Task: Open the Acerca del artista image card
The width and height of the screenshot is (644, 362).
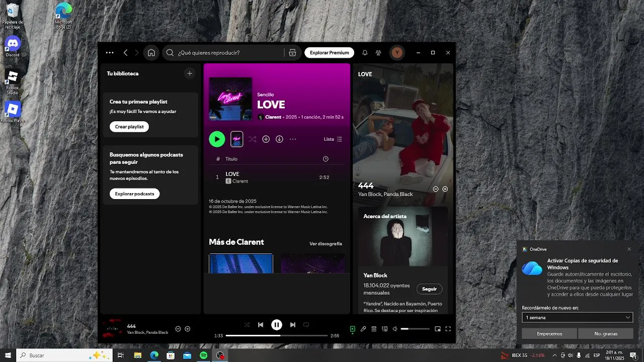Action: [403, 236]
